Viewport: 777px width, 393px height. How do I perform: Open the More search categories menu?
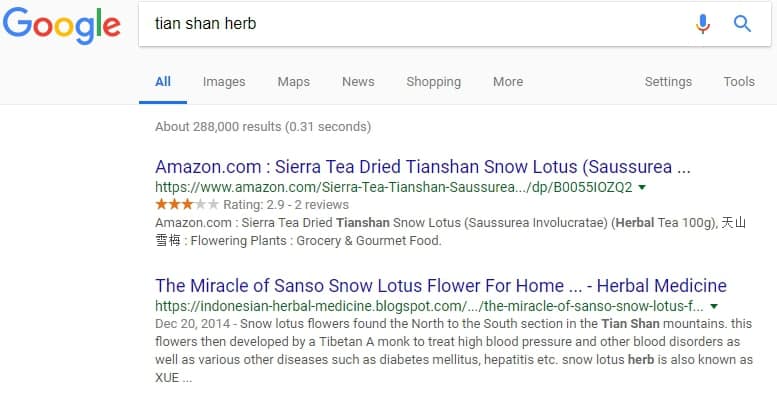click(x=508, y=82)
